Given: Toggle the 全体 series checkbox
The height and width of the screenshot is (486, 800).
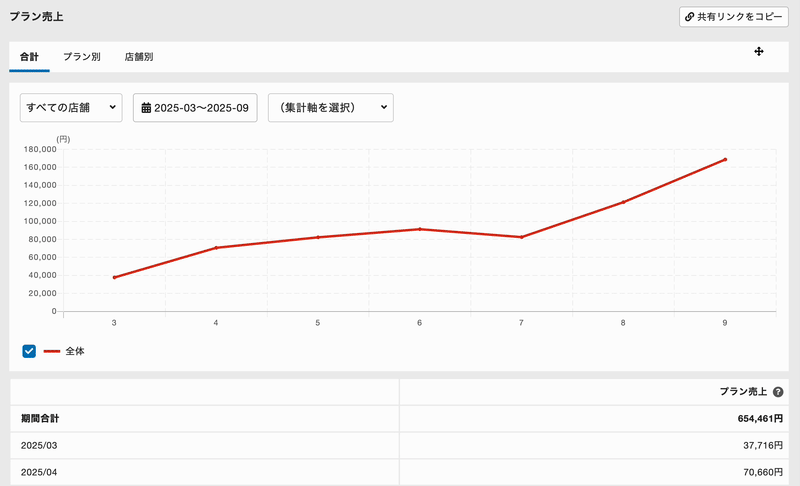Looking at the screenshot, I should click(29, 351).
